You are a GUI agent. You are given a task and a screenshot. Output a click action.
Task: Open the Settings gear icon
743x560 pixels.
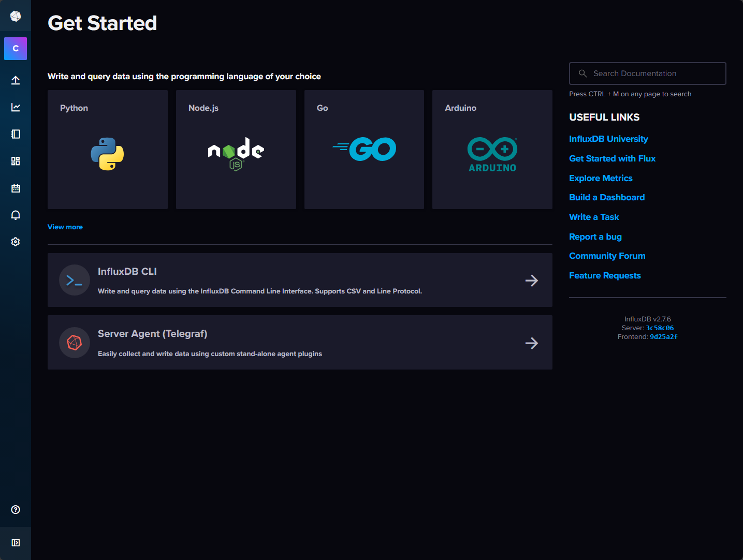point(16,242)
